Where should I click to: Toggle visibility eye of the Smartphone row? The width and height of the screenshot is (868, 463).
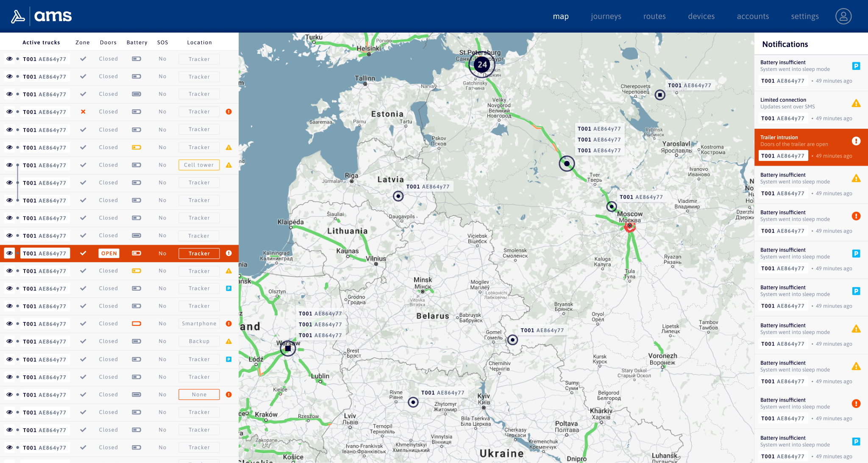coord(9,324)
